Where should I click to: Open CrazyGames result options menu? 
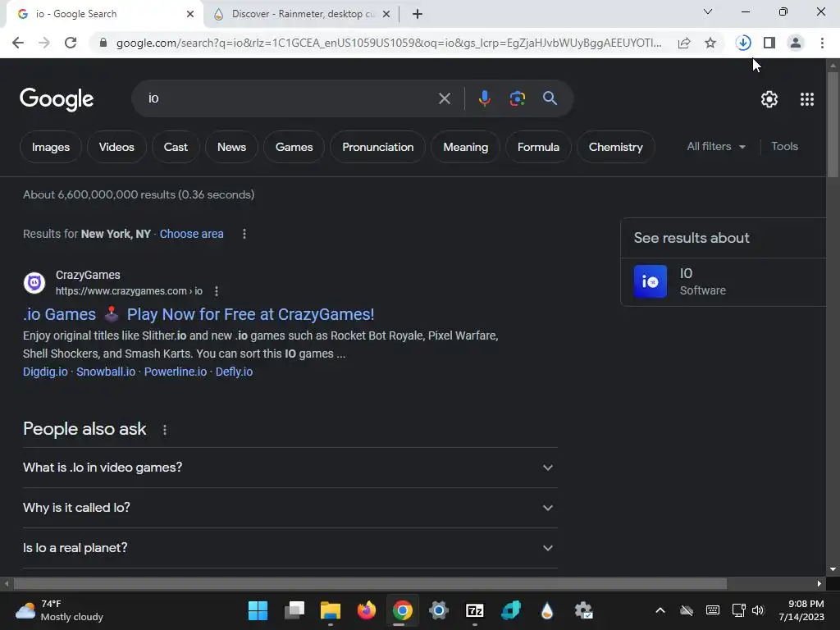click(217, 291)
